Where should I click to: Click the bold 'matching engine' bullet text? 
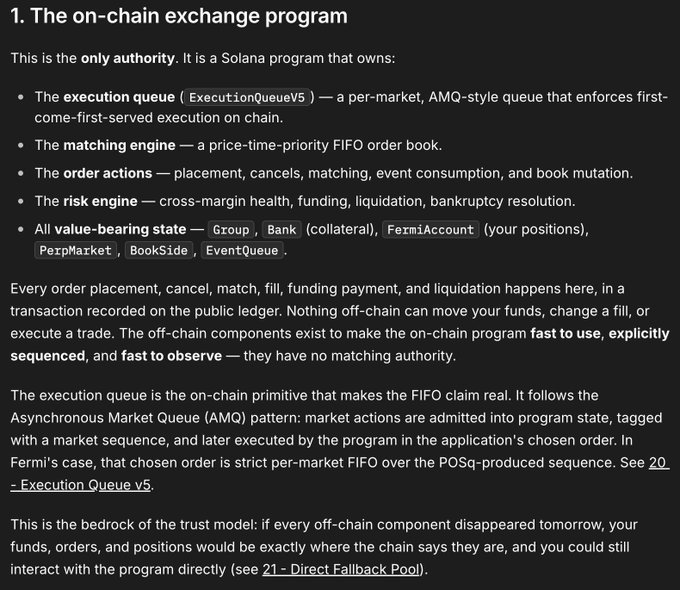(x=119, y=145)
